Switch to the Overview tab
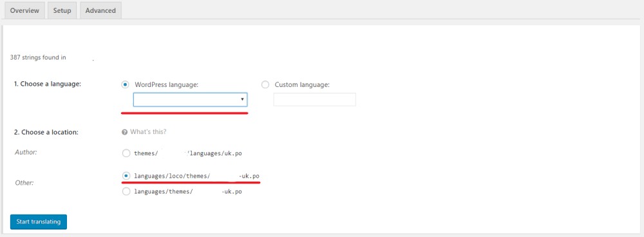The width and height of the screenshot is (644, 237). [24, 10]
